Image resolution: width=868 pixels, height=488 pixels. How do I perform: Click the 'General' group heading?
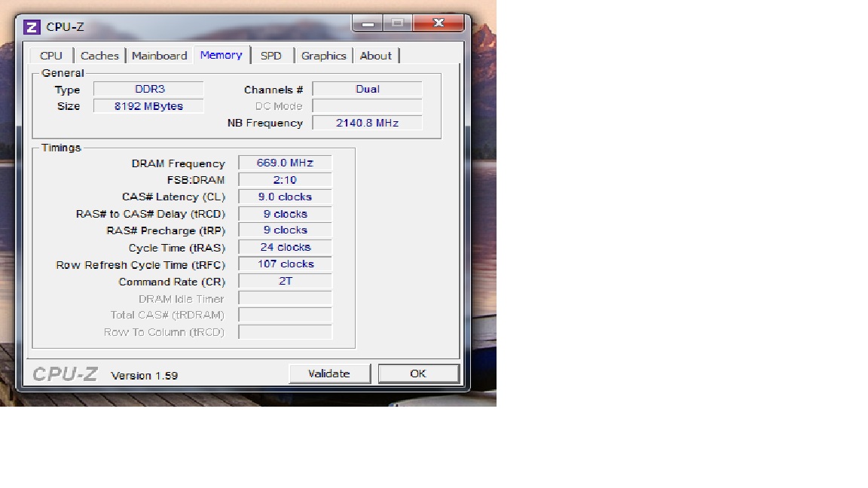coord(63,73)
